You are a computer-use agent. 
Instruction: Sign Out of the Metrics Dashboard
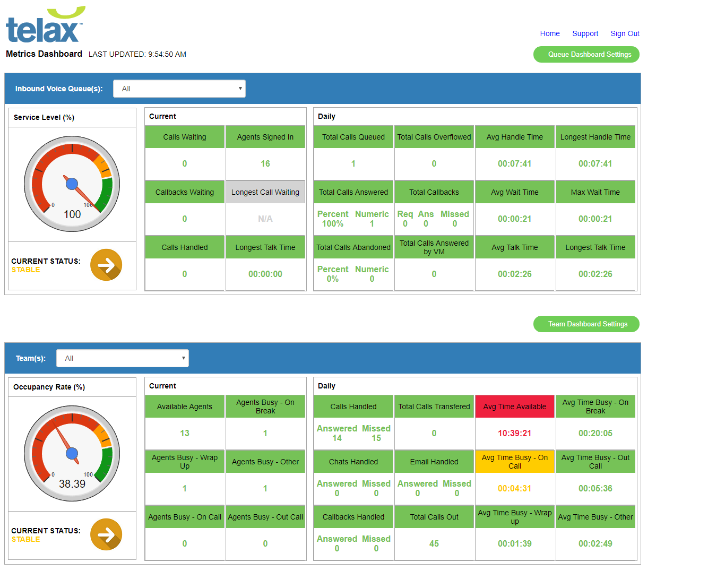pos(625,33)
